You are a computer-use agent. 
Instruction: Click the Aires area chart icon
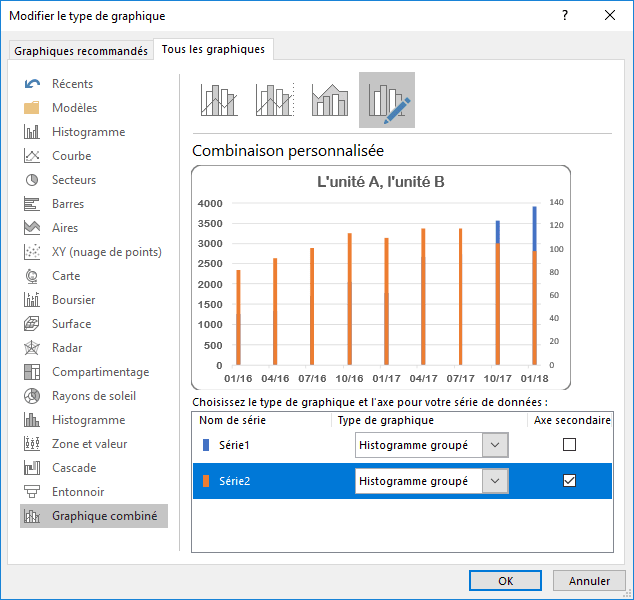pyautogui.click(x=32, y=228)
